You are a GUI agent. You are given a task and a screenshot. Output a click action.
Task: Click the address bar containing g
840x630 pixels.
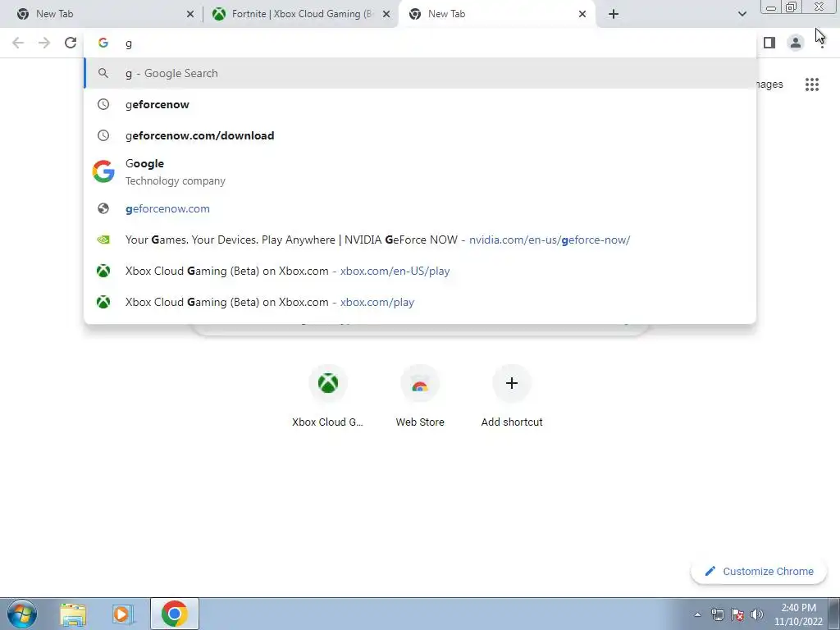pyautogui.click(x=420, y=43)
